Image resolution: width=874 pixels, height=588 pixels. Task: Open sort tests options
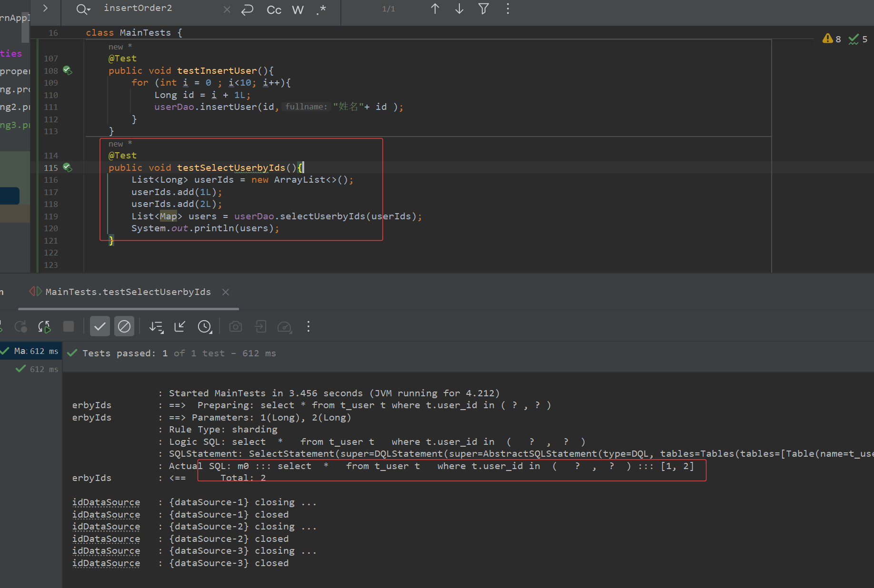pos(156,327)
